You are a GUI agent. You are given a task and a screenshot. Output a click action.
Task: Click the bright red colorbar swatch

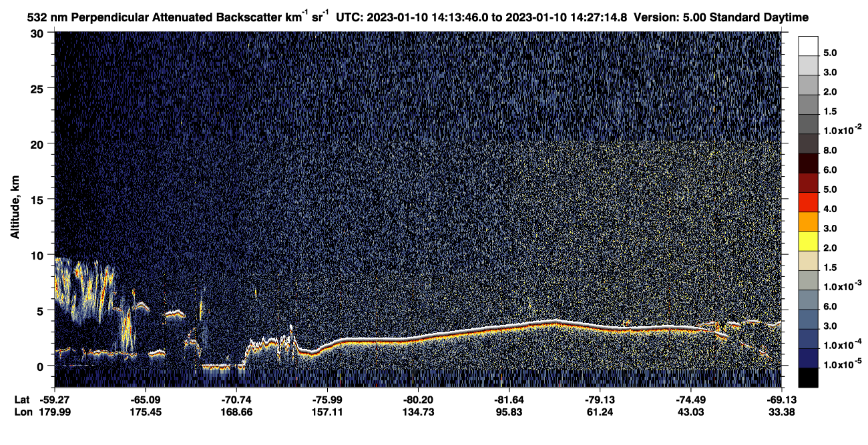[x=808, y=201]
